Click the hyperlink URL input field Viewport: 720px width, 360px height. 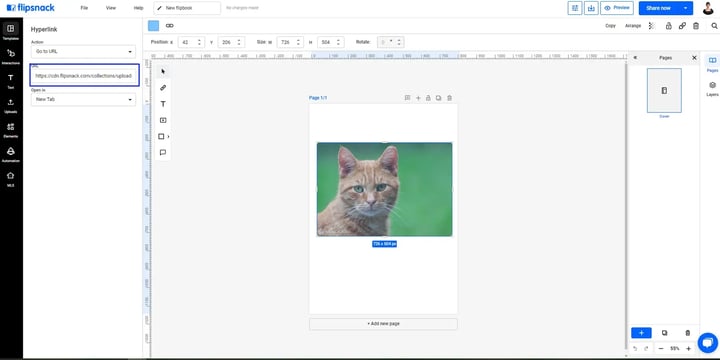84,75
